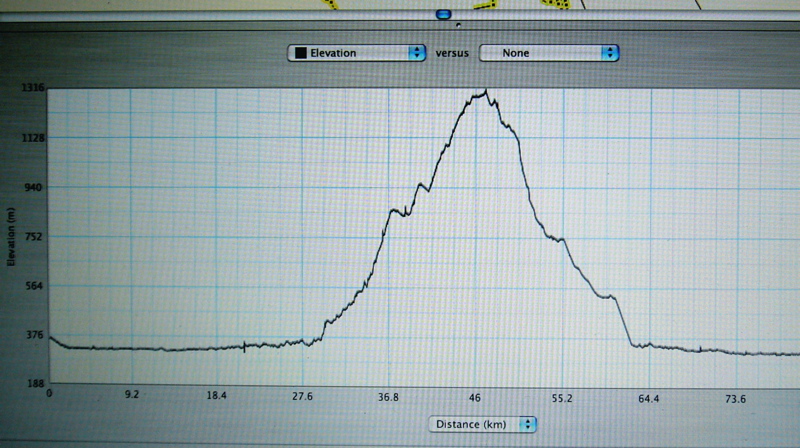The height and width of the screenshot is (448, 800).
Task: Click the 64.4 km distance axis label
Action: pyautogui.click(x=648, y=398)
